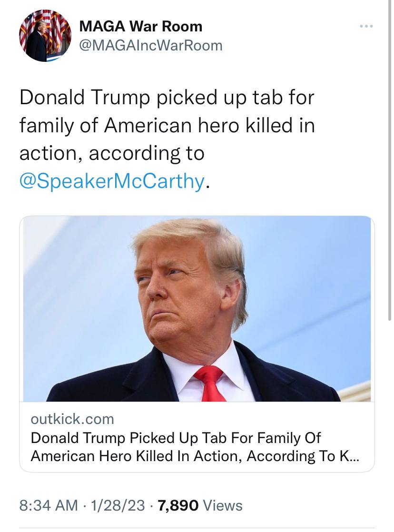
Task: Open the three-dot more options menu
Action: click(366, 26)
